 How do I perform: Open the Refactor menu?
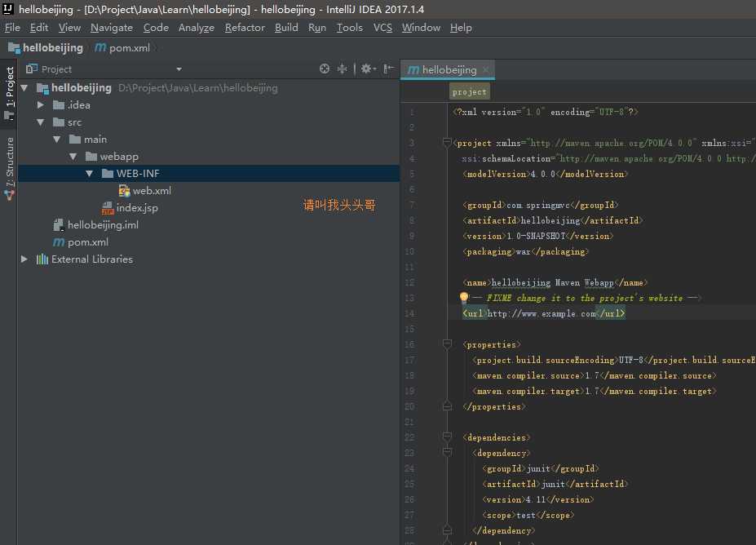pyautogui.click(x=245, y=28)
